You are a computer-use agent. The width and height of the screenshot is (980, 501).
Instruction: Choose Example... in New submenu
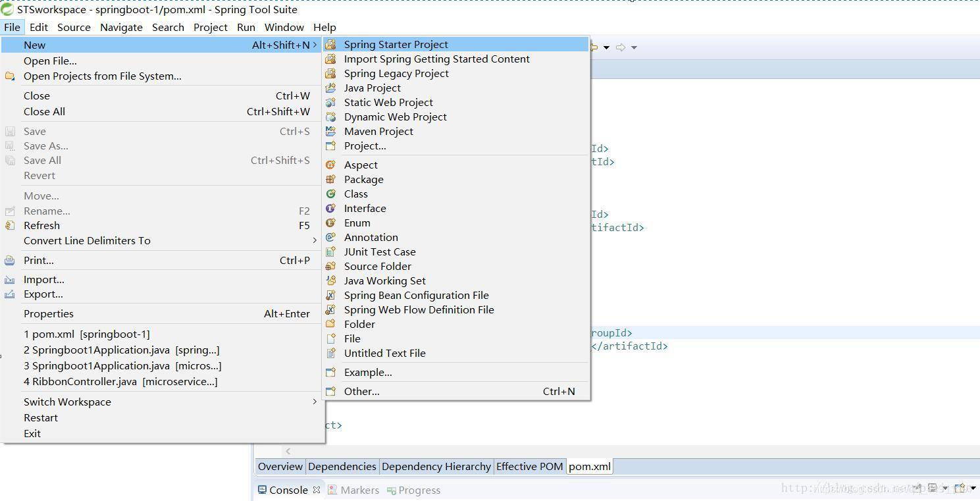point(456,373)
